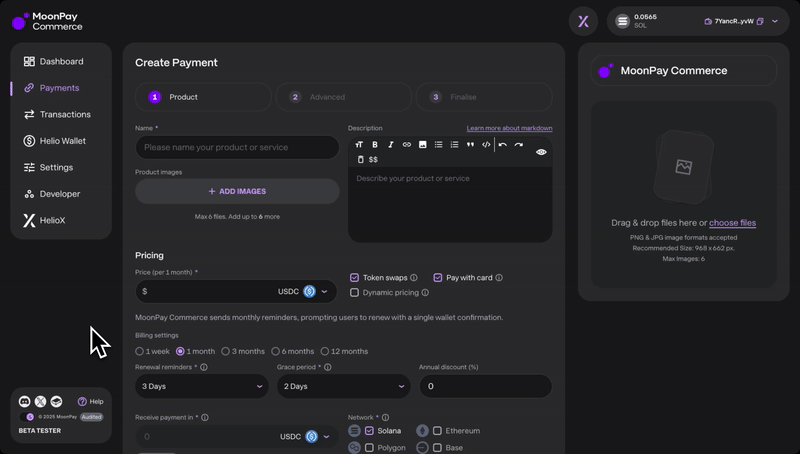The height and width of the screenshot is (454, 800).
Task: Click the third footer social icon
Action: (x=56, y=401)
